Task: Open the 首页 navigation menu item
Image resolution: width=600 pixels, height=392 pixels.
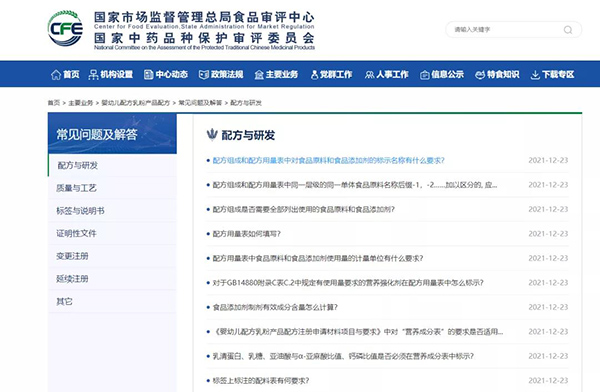Action: pos(71,74)
